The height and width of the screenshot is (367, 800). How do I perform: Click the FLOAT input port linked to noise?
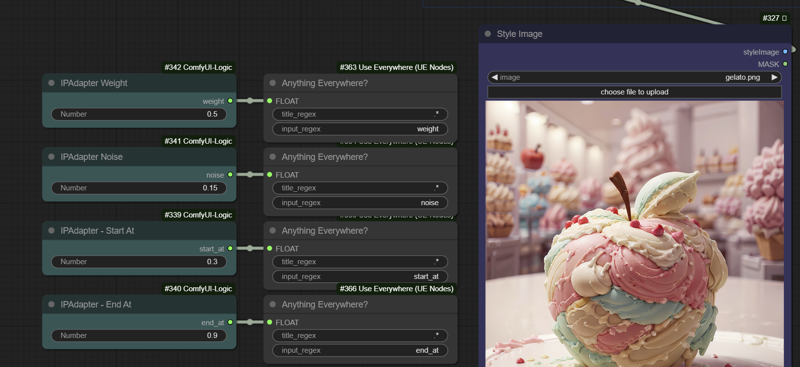pos(269,175)
